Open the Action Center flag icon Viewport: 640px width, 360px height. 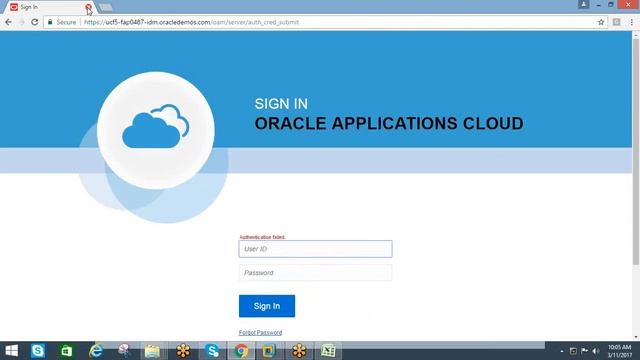click(584, 351)
